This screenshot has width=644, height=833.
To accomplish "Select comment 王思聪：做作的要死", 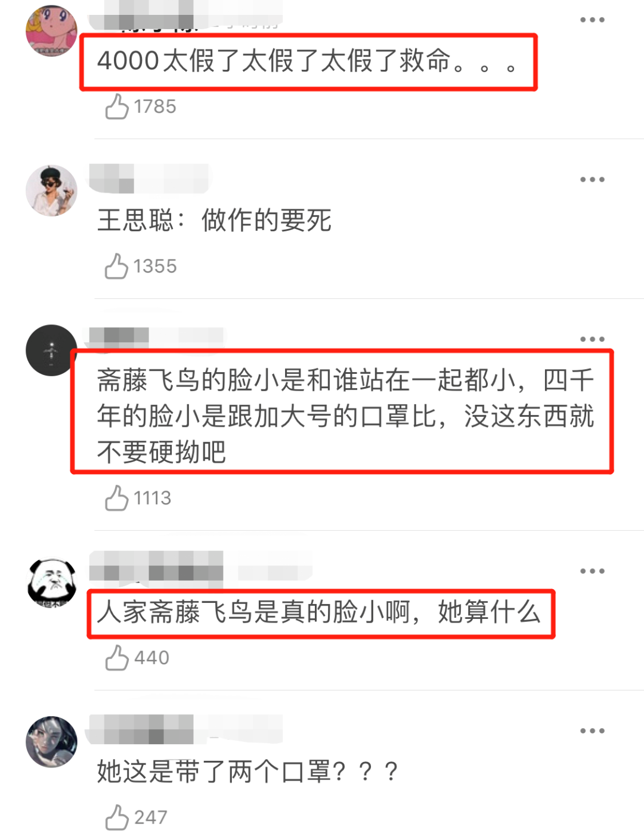I will pos(214,221).
